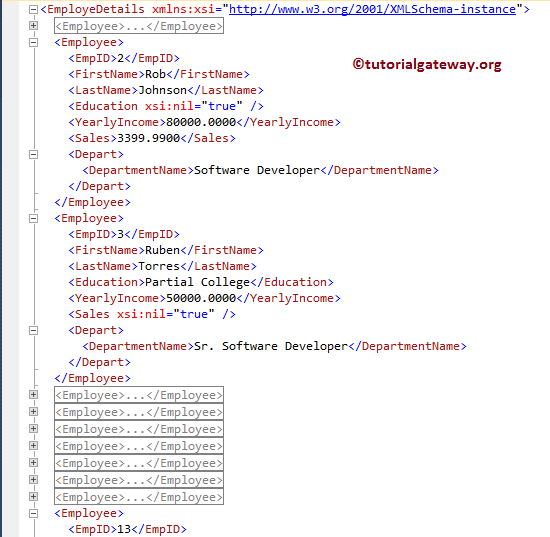Click the EmployeDetails root tag name
Viewport: 550px width, 537px height.
(x=96, y=9)
